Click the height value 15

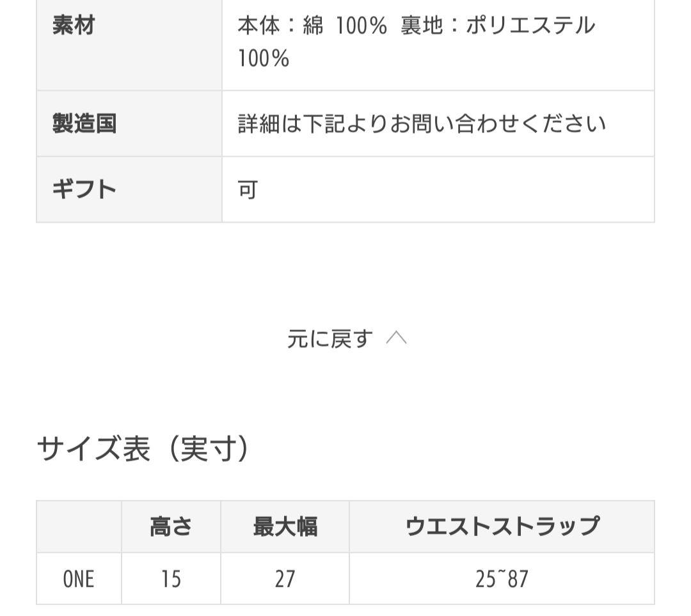(x=171, y=579)
